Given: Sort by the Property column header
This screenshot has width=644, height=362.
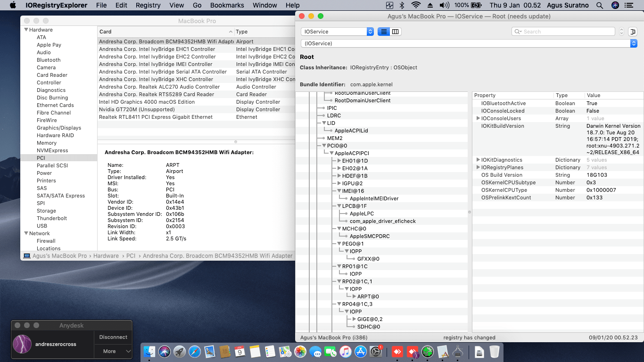Looking at the screenshot, I should point(512,95).
